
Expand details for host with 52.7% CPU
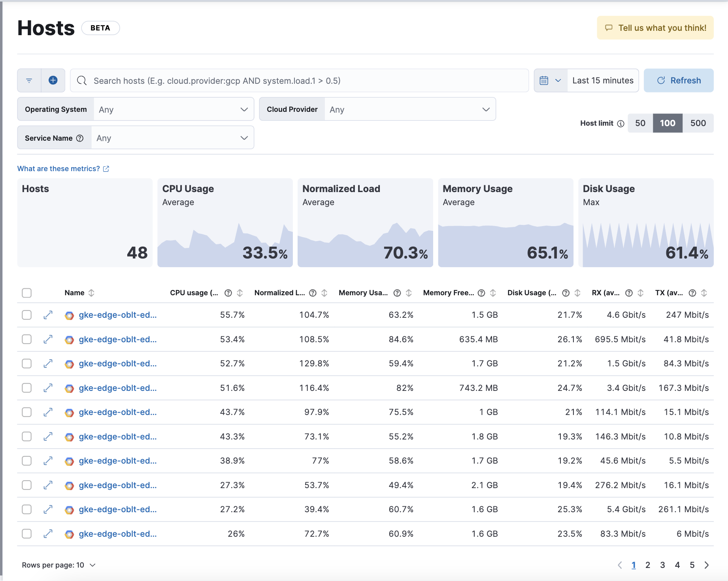coord(48,364)
